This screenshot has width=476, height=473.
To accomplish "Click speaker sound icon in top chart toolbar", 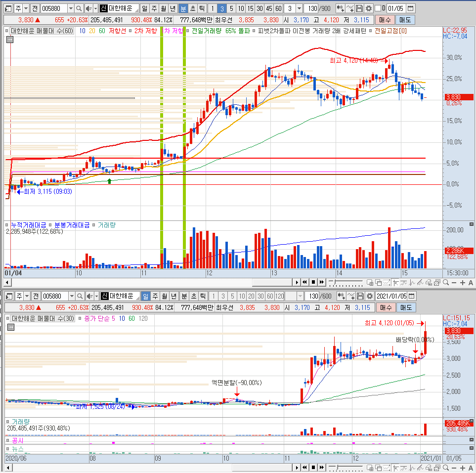I will [x=88, y=8].
